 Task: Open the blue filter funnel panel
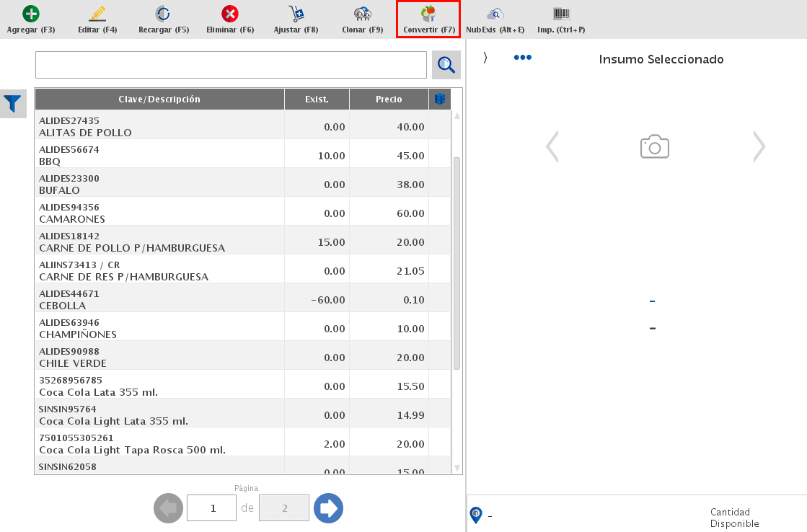[13, 104]
